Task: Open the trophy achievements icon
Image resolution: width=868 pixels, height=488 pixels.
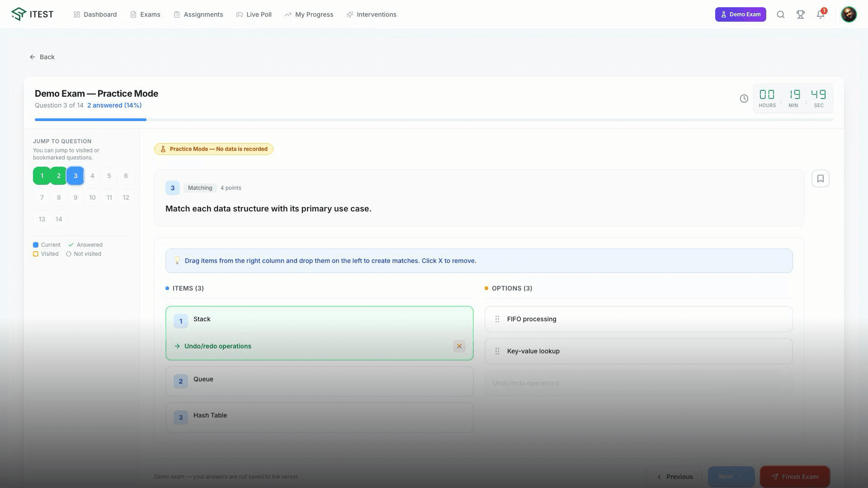Action: 801,14
